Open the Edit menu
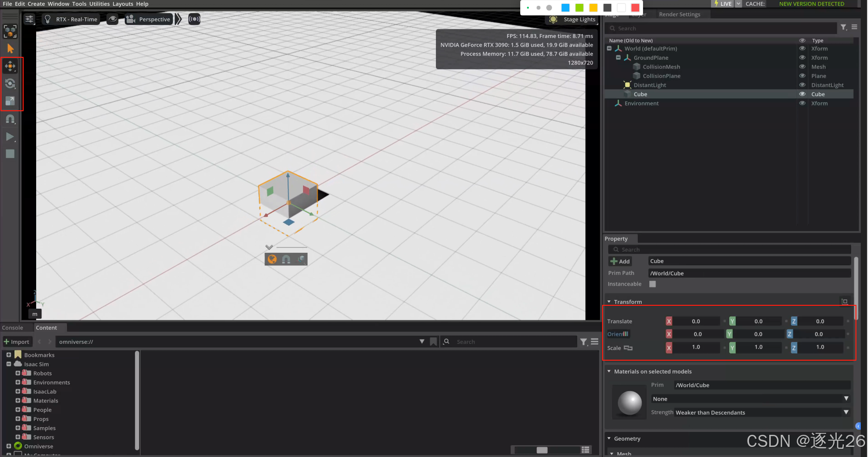This screenshot has height=457, width=868. [20, 4]
